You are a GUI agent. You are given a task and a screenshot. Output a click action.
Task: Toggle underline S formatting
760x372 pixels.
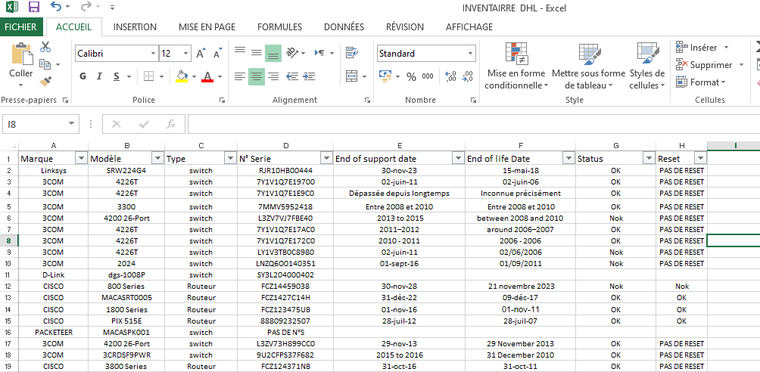116,77
